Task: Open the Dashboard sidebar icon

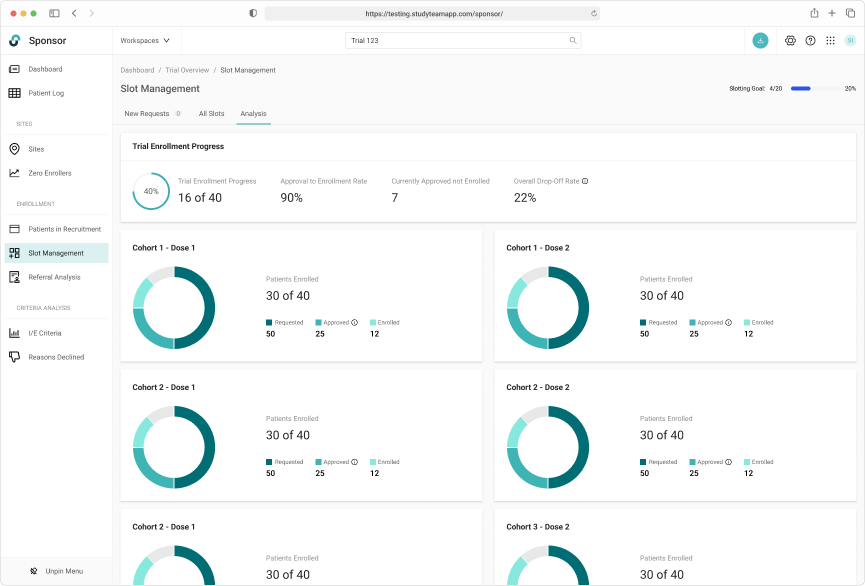Action: [14, 69]
